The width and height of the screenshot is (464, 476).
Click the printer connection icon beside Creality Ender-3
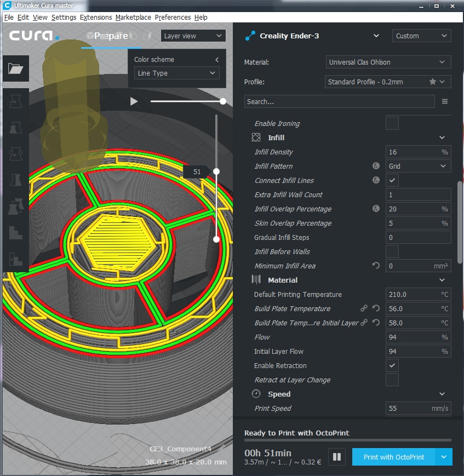coord(250,36)
